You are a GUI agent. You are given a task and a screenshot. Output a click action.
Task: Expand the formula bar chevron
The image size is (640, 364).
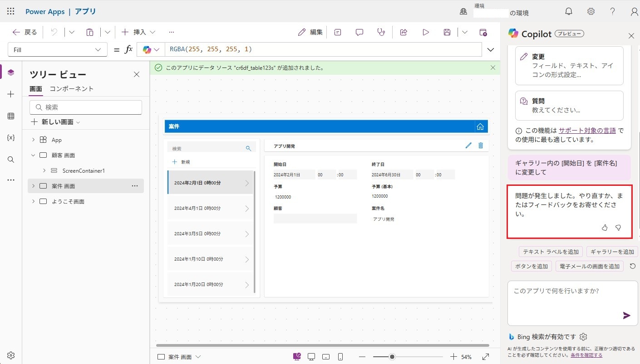pyautogui.click(x=491, y=49)
